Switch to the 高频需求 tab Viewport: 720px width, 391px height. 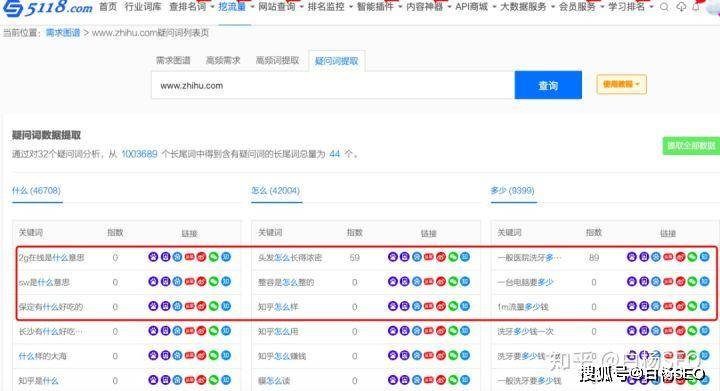tap(223, 60)
